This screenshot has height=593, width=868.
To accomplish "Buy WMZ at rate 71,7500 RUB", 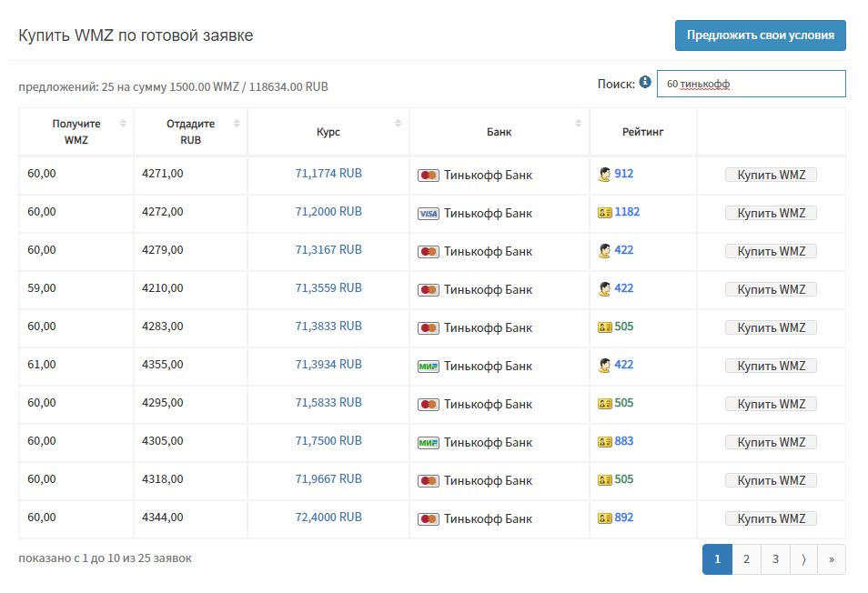I will pyautogui.click(x=771, y=442).
